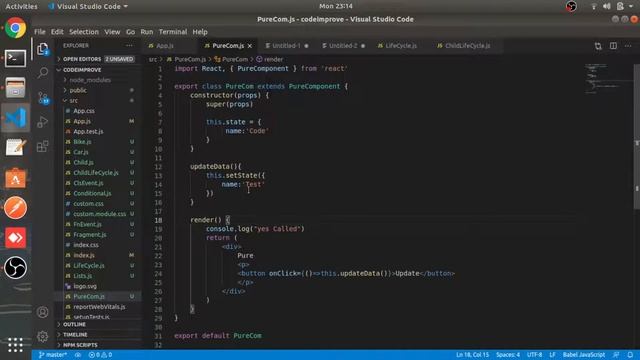Open the notifications bell in status bar
Image resolution: width=640 pixels, height=360 pixels.
pyautogui.click(x=630, y=355)
